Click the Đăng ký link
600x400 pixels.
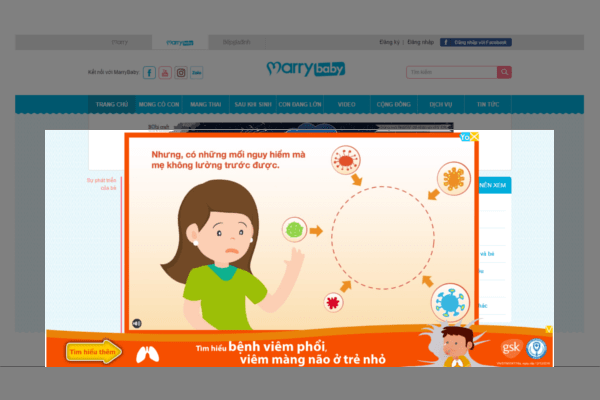[x=390, y=42]
